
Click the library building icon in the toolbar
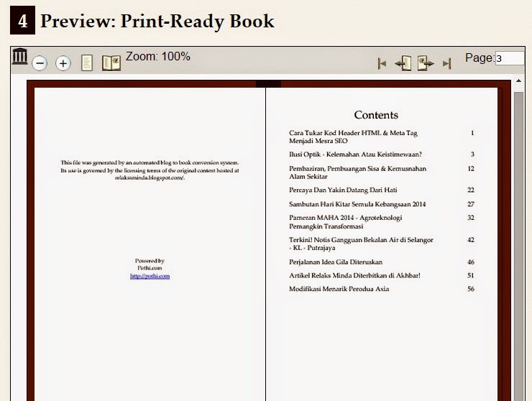pyautogui.click(x=19, y=56)
